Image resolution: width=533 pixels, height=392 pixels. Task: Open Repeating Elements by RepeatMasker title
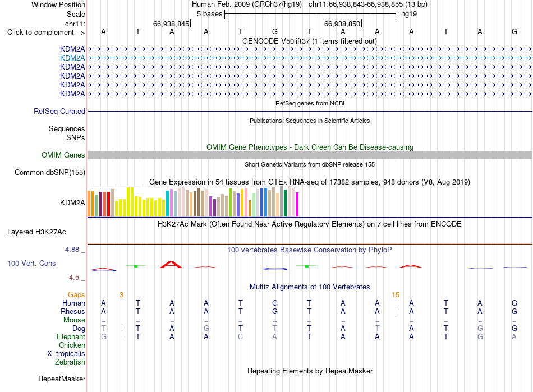(310, 371)
